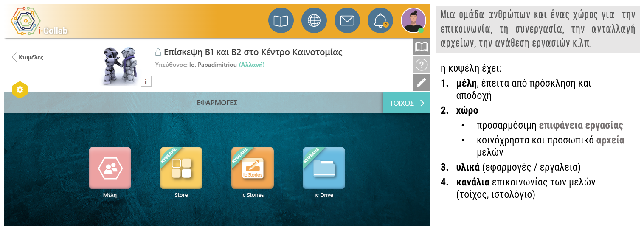Open the globe network icon
The height and width of the screenshot is (230, 644).
(314, 20)
